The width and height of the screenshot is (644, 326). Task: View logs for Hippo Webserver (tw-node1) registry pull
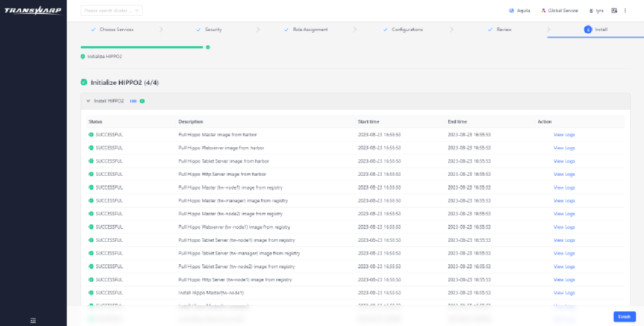tap(564, 227)
